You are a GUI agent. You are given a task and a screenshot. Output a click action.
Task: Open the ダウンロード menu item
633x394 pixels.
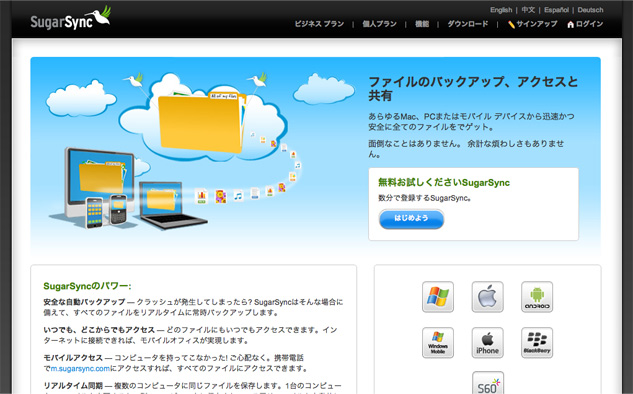[x=467, y=24]
